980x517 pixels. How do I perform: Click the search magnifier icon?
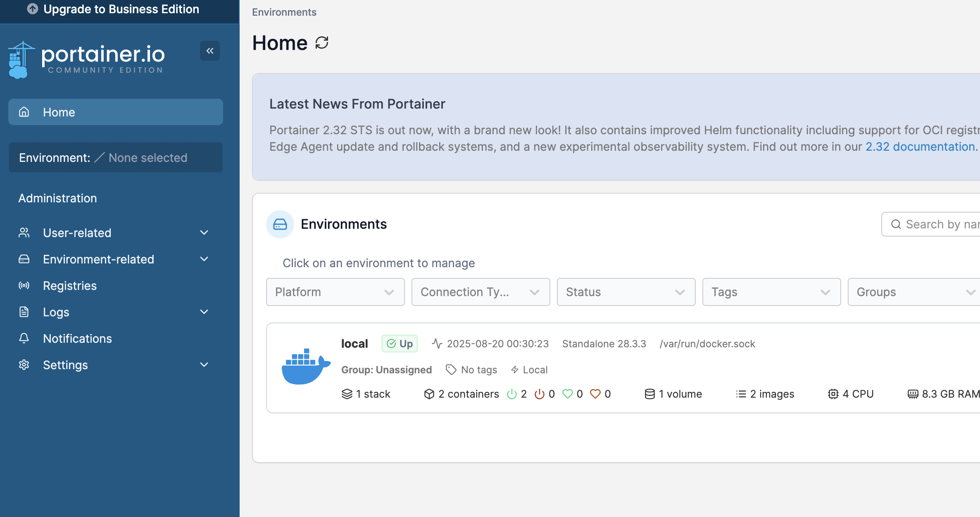(896, 224)
